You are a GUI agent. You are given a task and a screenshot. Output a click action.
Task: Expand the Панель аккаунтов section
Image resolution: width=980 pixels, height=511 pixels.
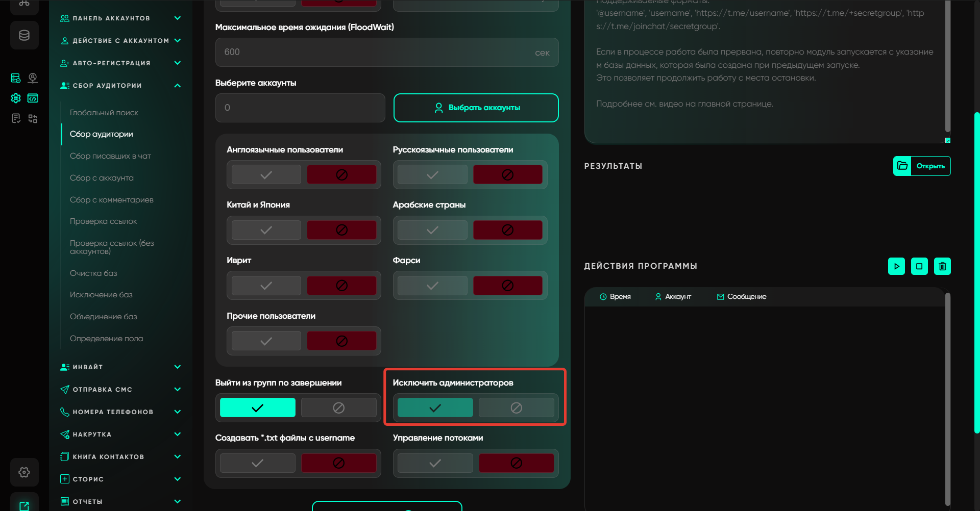coord(177,18)
